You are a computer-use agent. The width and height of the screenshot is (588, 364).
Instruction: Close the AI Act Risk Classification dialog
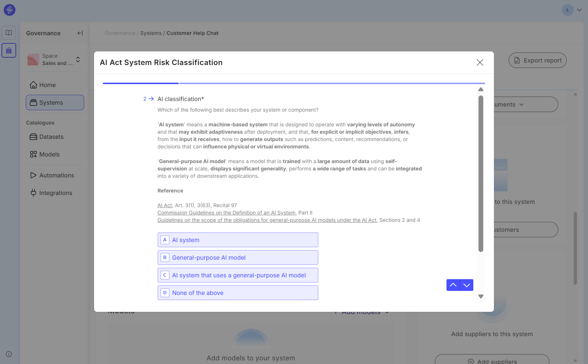click(480, 62)
